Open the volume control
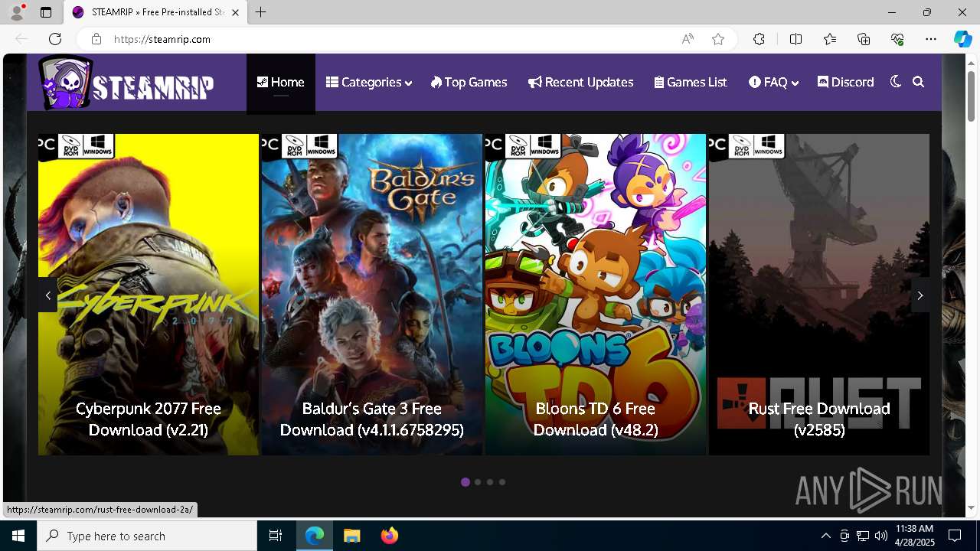The width and height of the screenshot is (980, 551). point(881,536)
